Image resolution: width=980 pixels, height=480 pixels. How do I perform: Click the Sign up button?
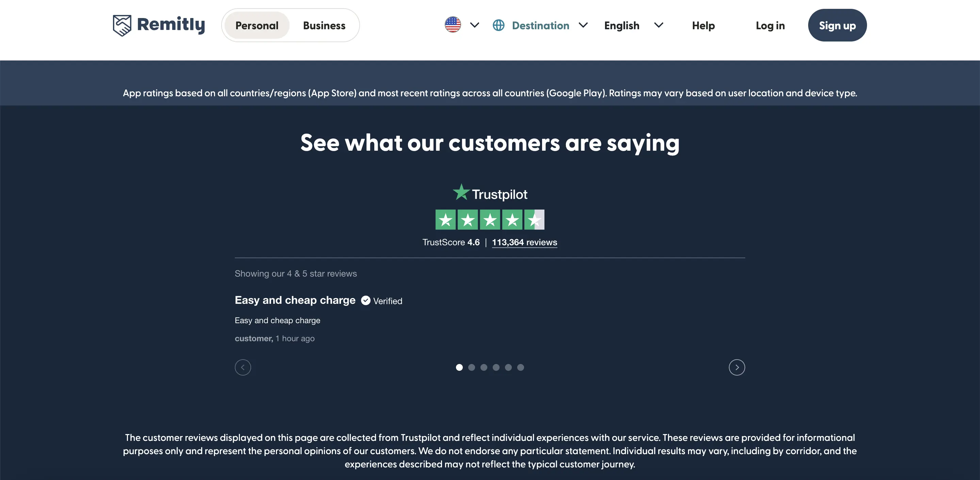click(837, 25)
